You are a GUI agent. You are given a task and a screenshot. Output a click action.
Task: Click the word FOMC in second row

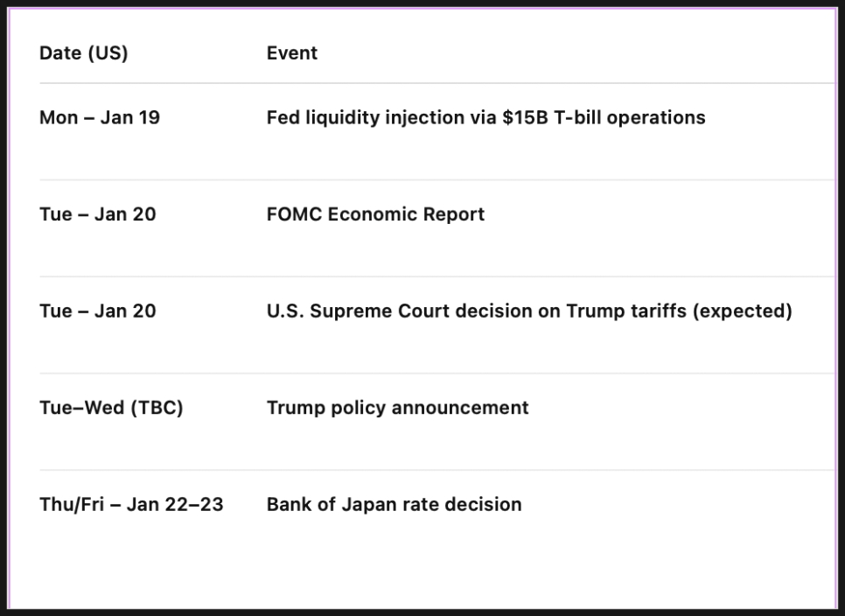[x=295, y=214]
